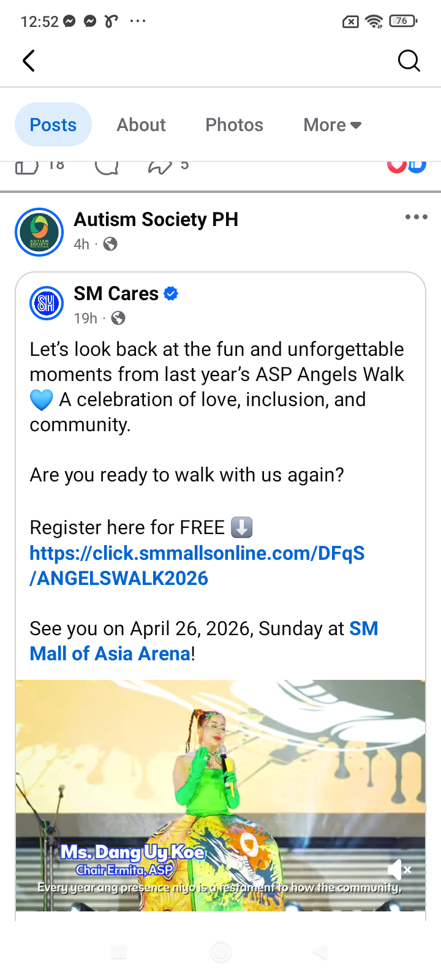Open the three-dot post options menu
The width and height of the screenshot is (441, 980).
point(416,217)
